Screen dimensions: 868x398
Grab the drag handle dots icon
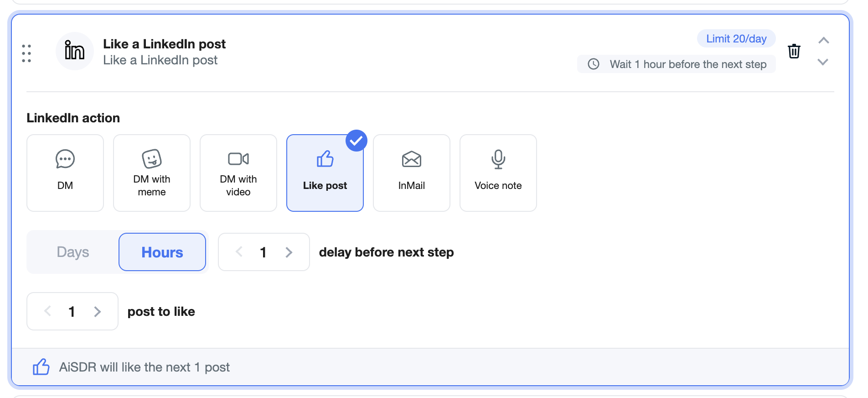pos(26,53)
